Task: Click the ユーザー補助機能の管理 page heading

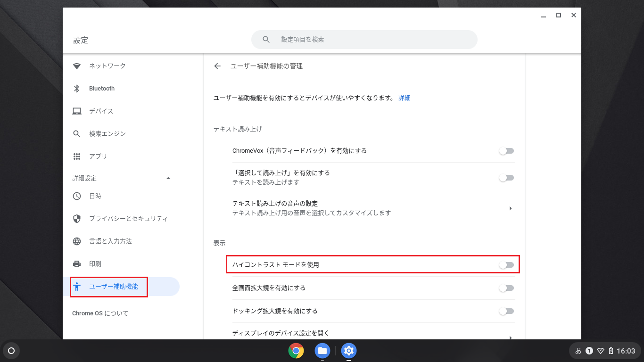Action: coord(266,66)
